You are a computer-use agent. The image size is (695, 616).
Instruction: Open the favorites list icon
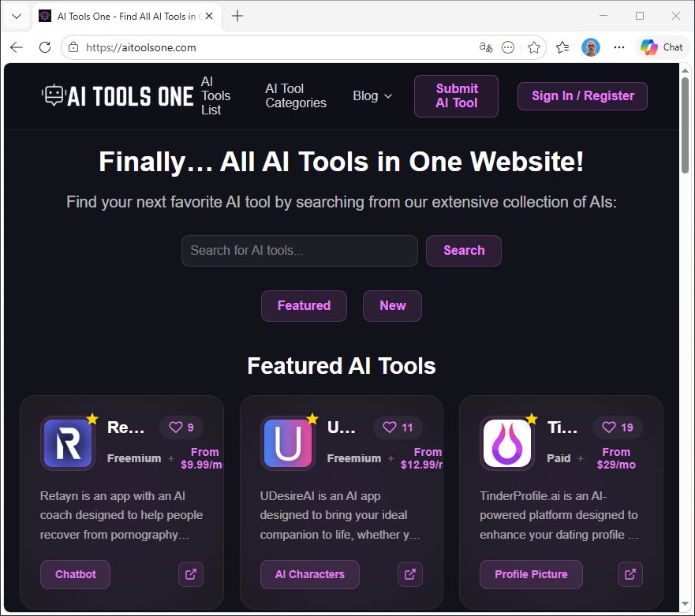[562, 47]
